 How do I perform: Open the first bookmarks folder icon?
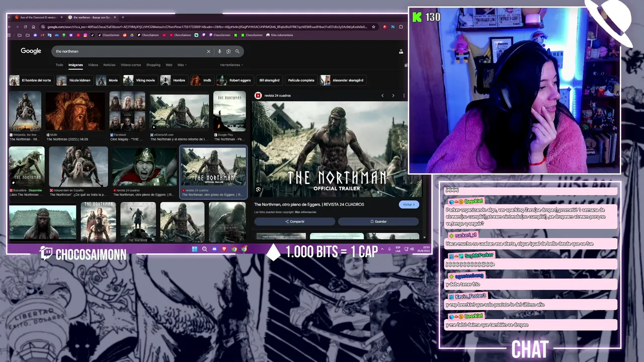pos(20,35)
